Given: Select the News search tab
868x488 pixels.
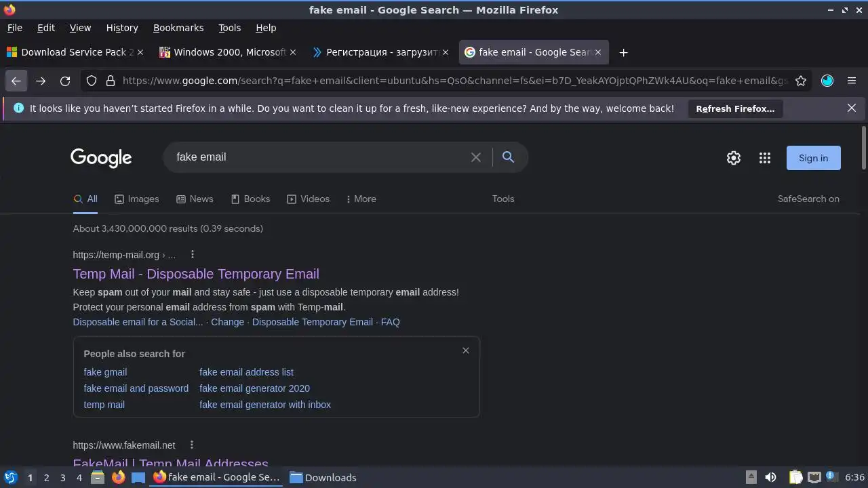Looking at the screenshot, I should pos(195,199).
